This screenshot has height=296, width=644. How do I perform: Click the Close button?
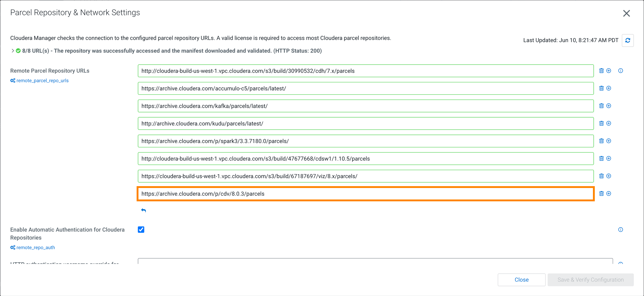[521, 279]
